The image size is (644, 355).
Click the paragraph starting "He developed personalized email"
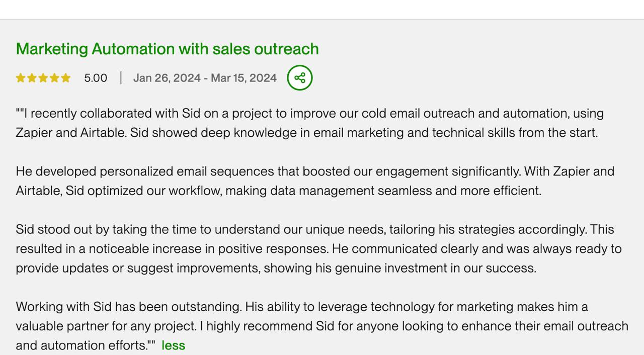[x=315, y=181]
